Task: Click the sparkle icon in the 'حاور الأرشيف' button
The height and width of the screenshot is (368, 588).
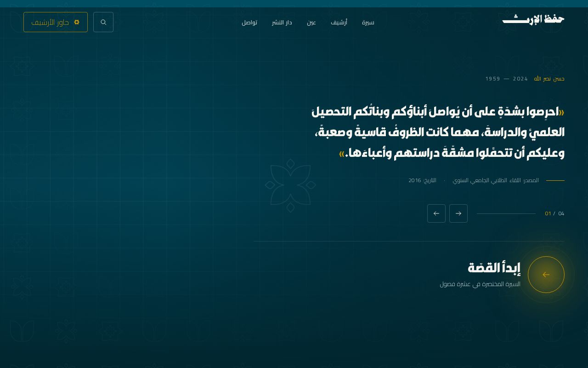Action: pyautogui.click(x=77, y=22)
